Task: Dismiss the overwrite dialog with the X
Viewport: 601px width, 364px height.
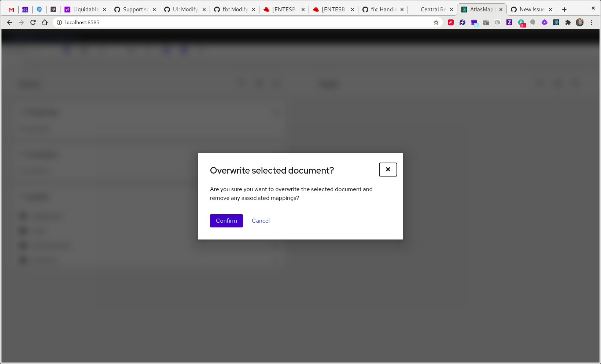Action: pyautogui.click(x=388, y=170)
